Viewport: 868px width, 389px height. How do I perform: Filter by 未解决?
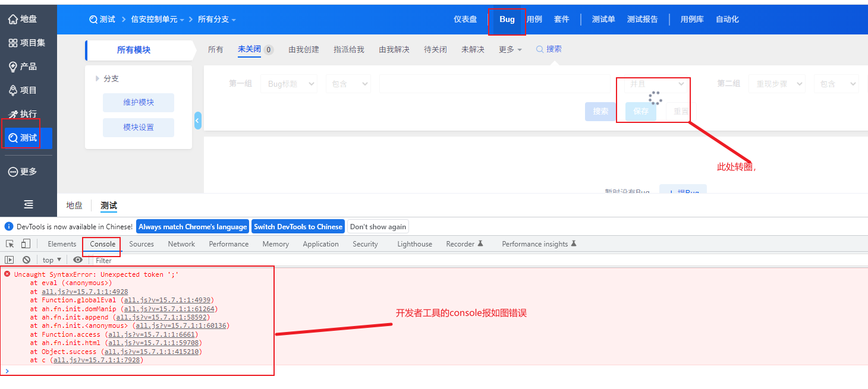tap(473, 49)
